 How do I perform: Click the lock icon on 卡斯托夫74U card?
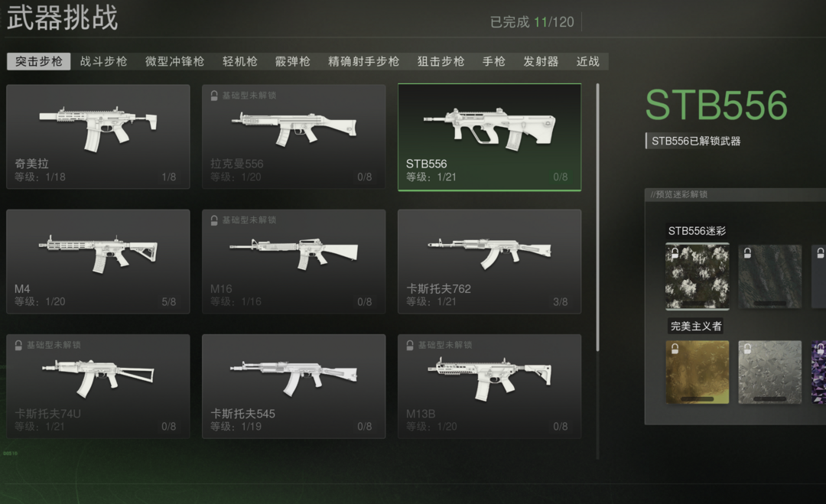pos(18,345)
